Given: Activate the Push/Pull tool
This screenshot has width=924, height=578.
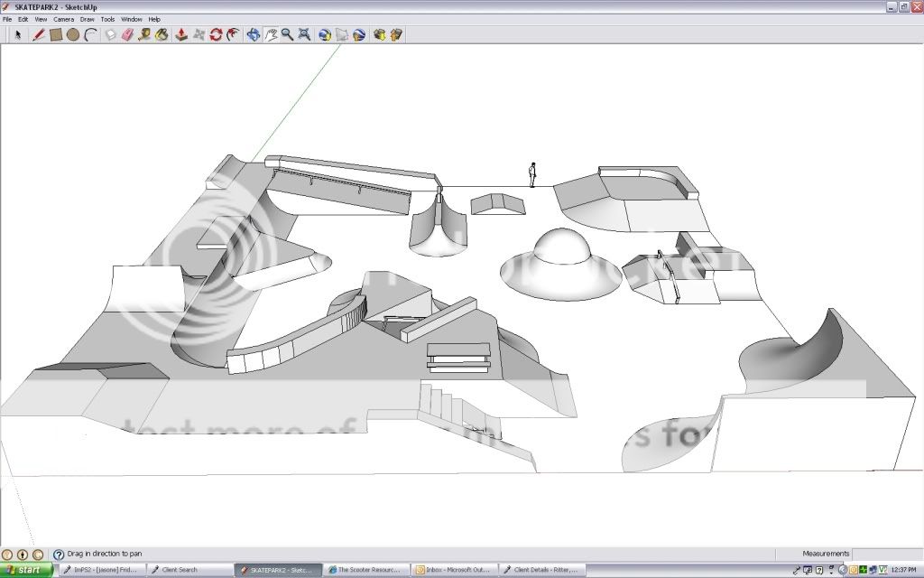Looking at the screenshot, I should click(x=180, y=35).
